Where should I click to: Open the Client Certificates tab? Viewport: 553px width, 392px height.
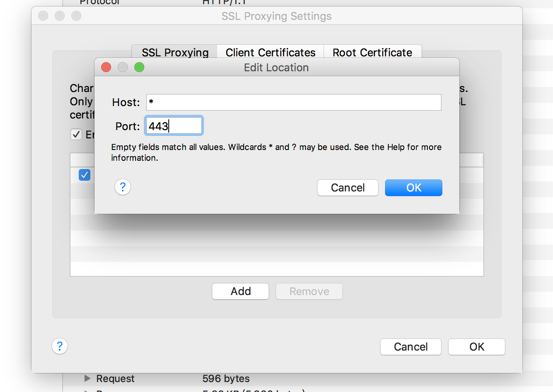(270, 52)
